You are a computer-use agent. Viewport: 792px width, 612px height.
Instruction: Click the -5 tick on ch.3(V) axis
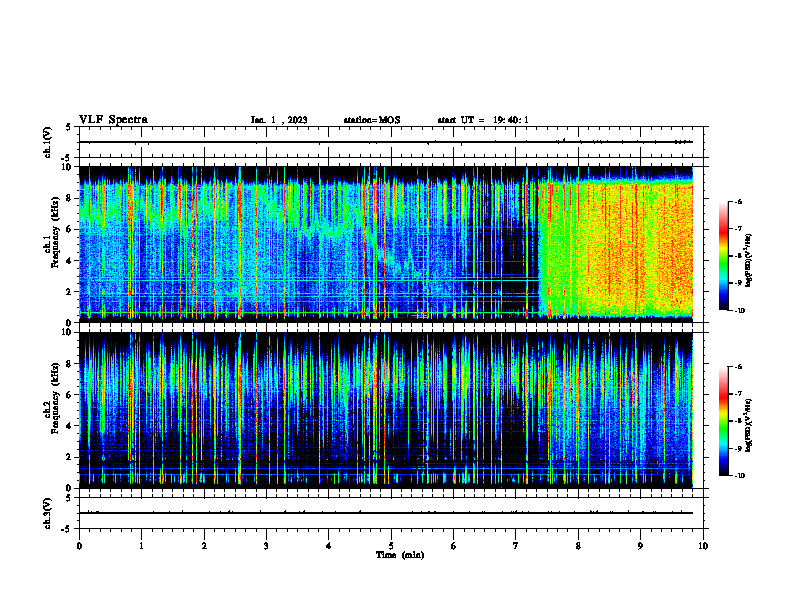67,529
